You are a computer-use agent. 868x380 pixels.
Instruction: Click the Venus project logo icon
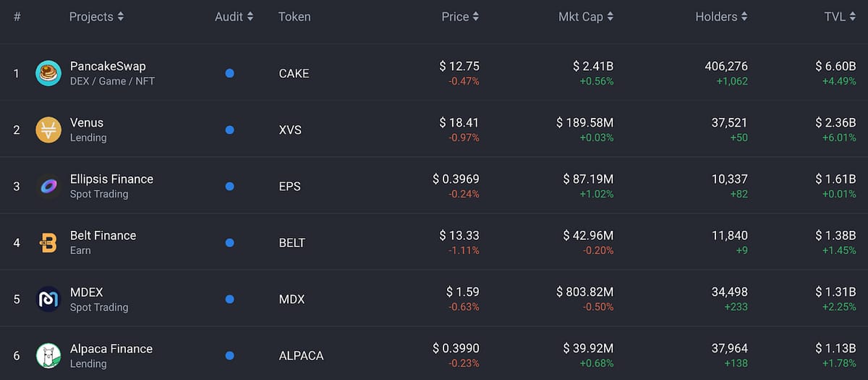48,130
